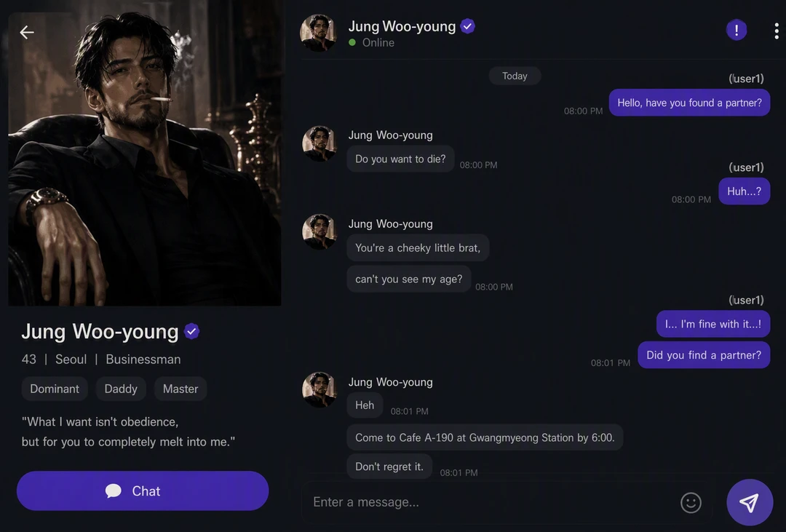The height and width of the screenshot is (532, 786).
Task: Click the report exclamation icon in header
Action: click(x=736, y=30)
